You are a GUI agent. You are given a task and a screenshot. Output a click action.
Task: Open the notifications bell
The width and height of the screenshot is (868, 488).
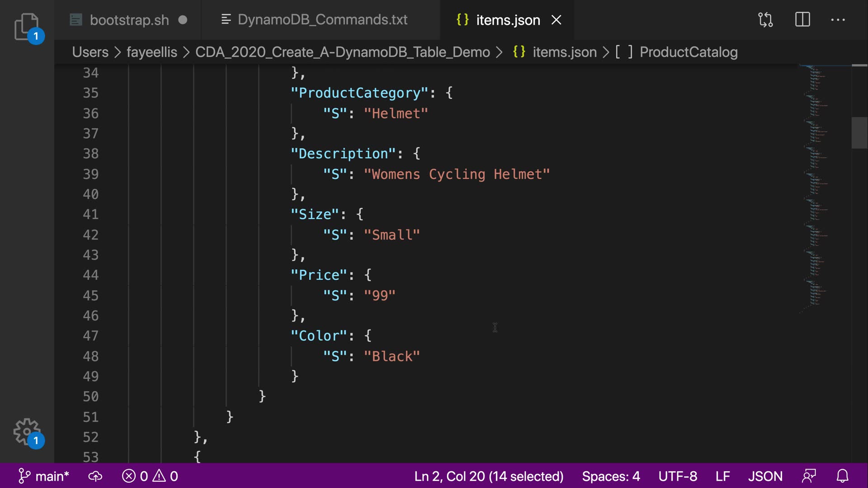[x=842, y=476]
